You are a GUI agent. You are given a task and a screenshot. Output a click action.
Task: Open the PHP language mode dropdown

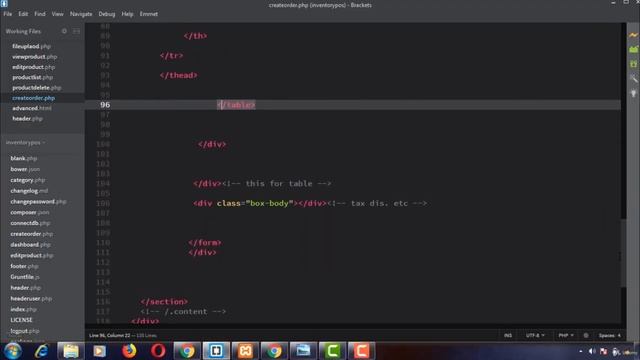[566, 336]
